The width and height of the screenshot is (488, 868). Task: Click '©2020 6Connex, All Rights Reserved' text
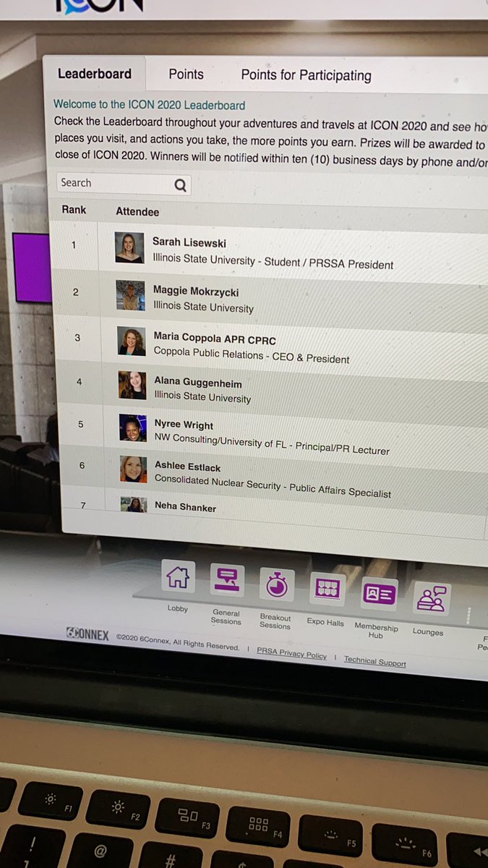point(178,643)
